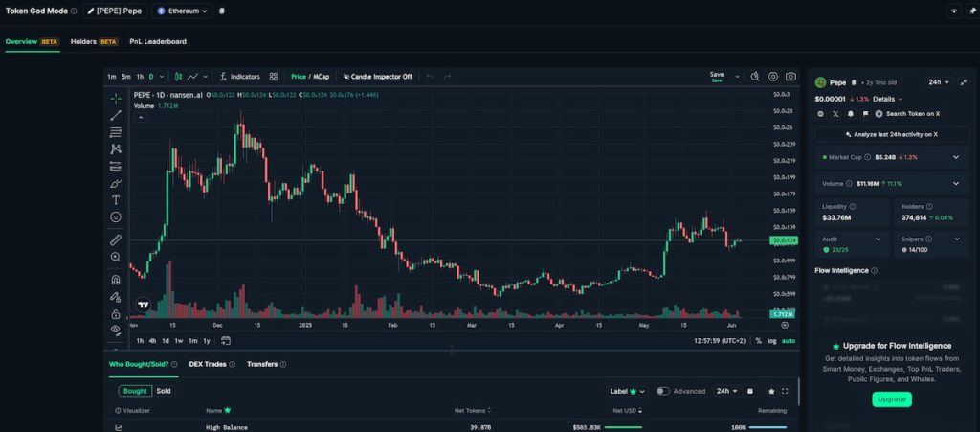Select the XABCD pattern tool
This screenshot has width=980, height=432.
coord(116,149)
